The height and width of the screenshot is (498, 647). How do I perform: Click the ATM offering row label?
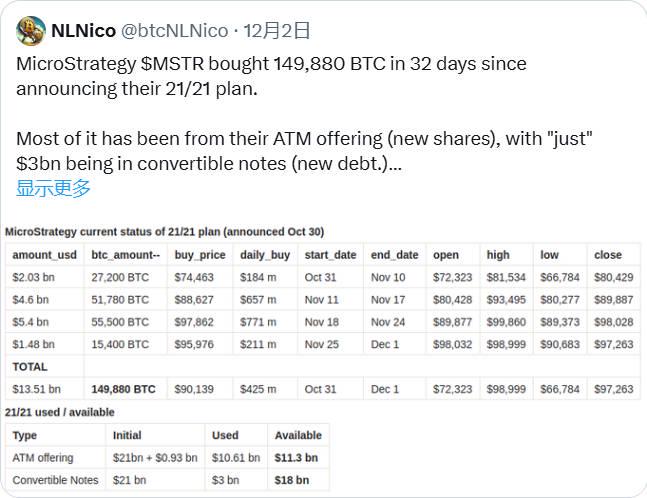[43, 458]
